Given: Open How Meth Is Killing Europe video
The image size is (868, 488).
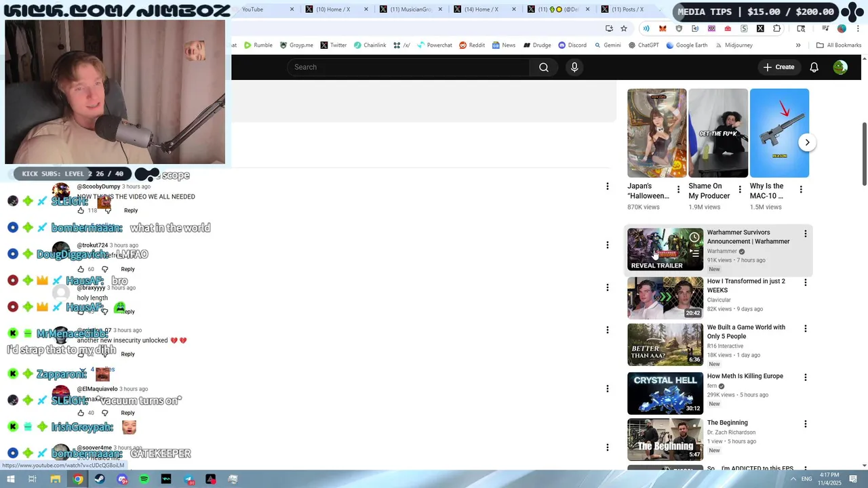Looking at the screenshot, I should pyautogui.click(x=665, y=393).
